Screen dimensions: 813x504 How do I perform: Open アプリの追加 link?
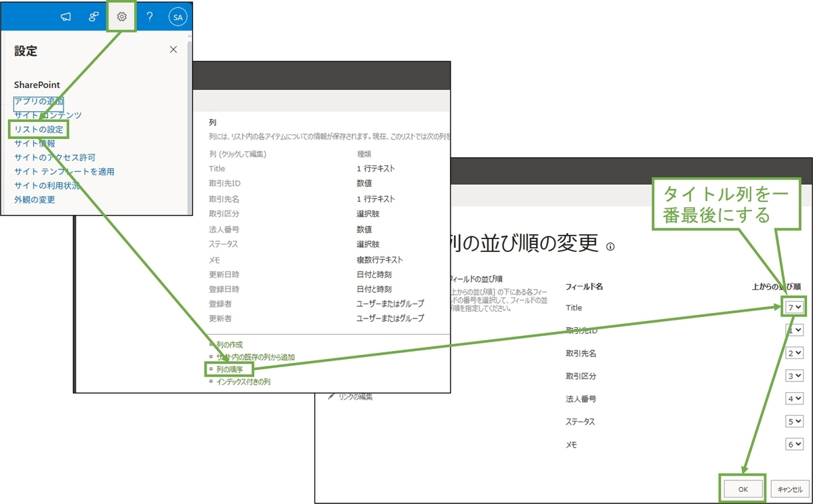pos(39,101)
